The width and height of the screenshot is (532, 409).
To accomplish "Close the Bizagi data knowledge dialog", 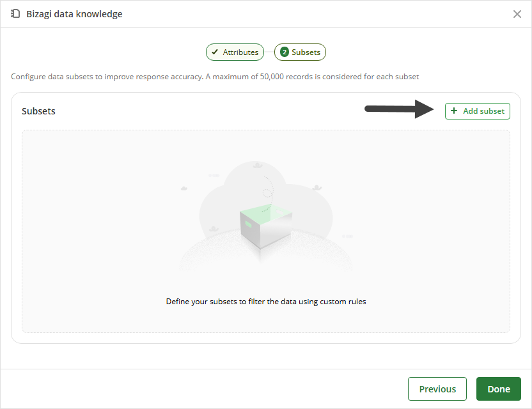I will pyautogui.click(x=517, y=14).
